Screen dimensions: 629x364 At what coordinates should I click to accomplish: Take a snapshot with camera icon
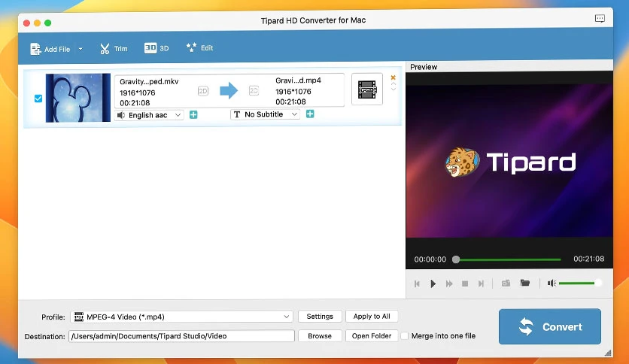pos(506,283)
